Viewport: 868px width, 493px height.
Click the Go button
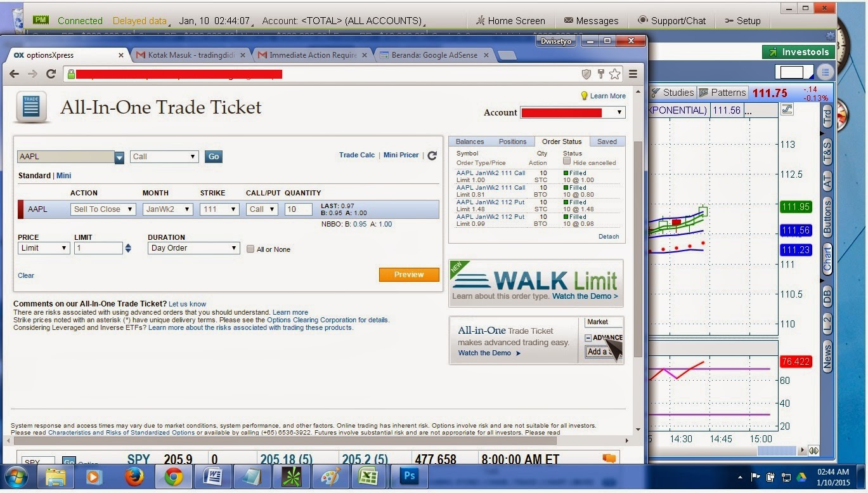(214, 157)
